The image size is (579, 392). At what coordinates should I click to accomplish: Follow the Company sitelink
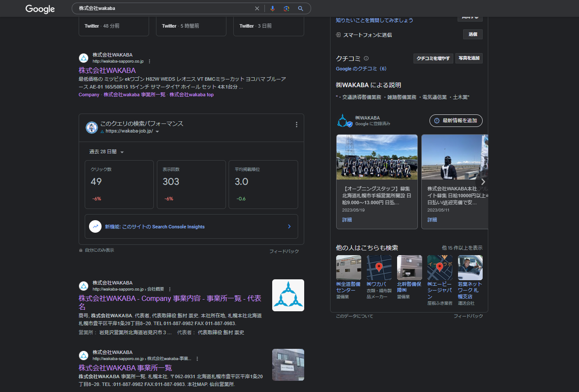(89, 95)
